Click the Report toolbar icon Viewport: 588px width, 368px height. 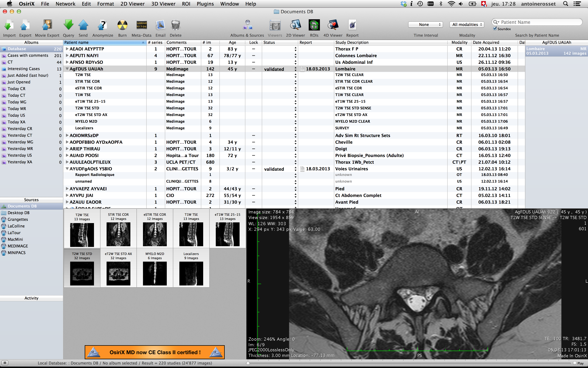click(352, 25)
